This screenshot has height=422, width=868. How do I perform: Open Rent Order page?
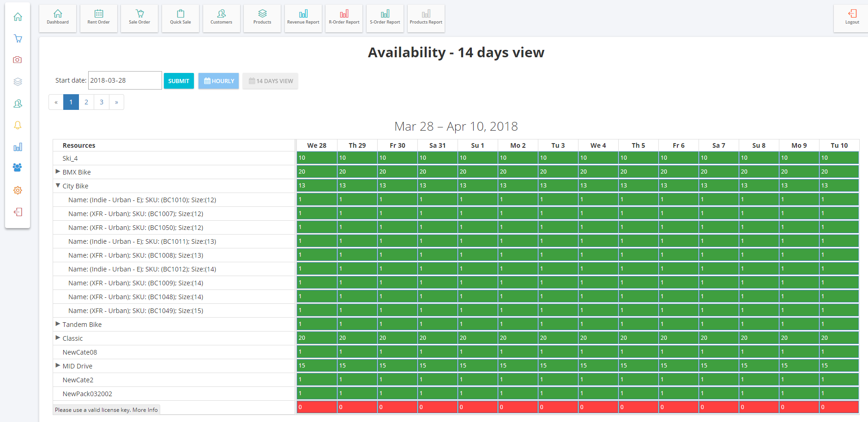(98, 18)
